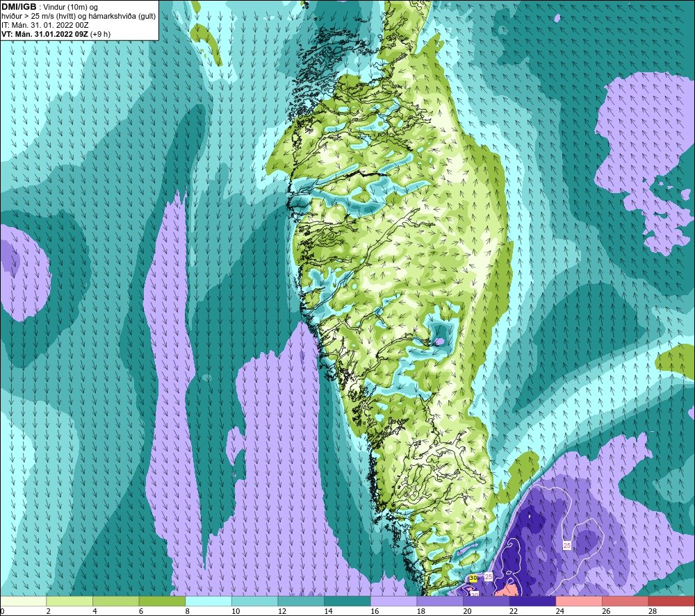Select the pale cyan 8–10 m/s swatch
This screenshot has height=616, width=695.
(x=208, y=601)
